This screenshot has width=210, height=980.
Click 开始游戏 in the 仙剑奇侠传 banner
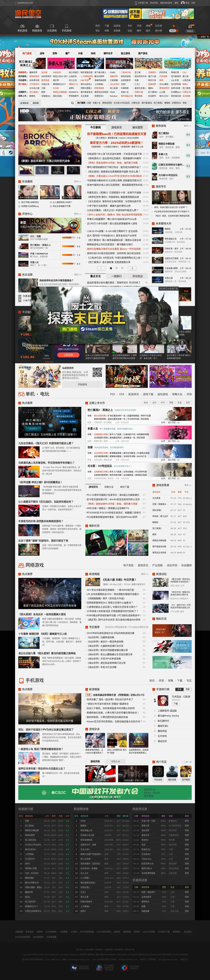point(82,385)
